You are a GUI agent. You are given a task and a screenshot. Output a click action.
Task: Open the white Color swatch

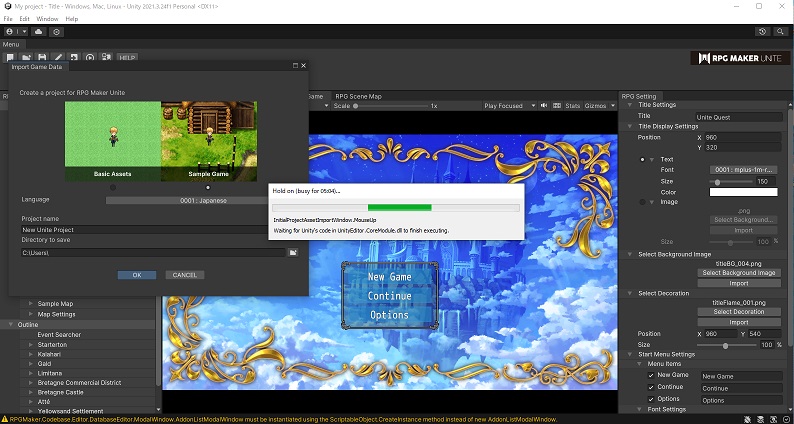click(x=743, y=192)
